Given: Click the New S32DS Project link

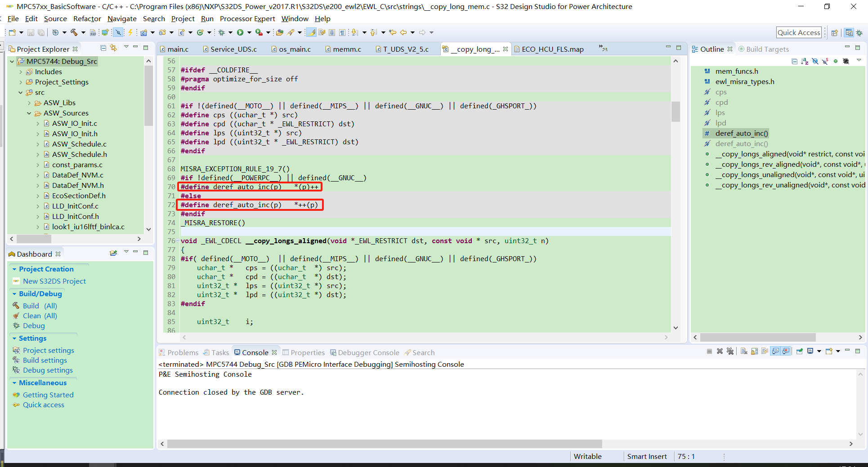Looking at the screenshot, I should click(54, 281).
